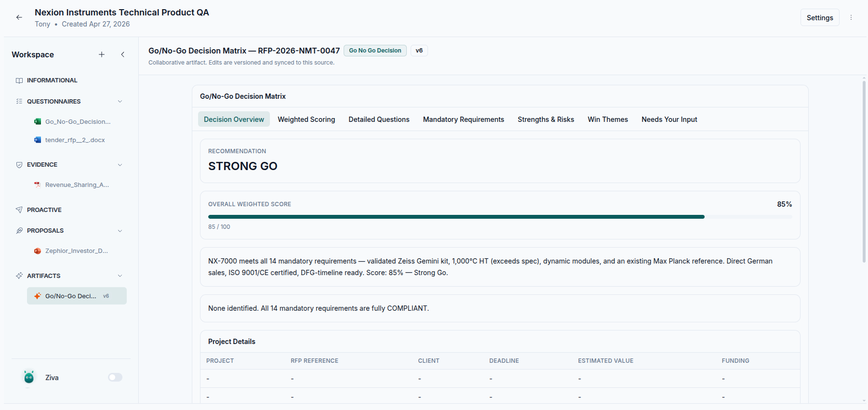Open the Go_No-Go_Decision Excel file
Screen dimensions: 868x410
point(77,121)
